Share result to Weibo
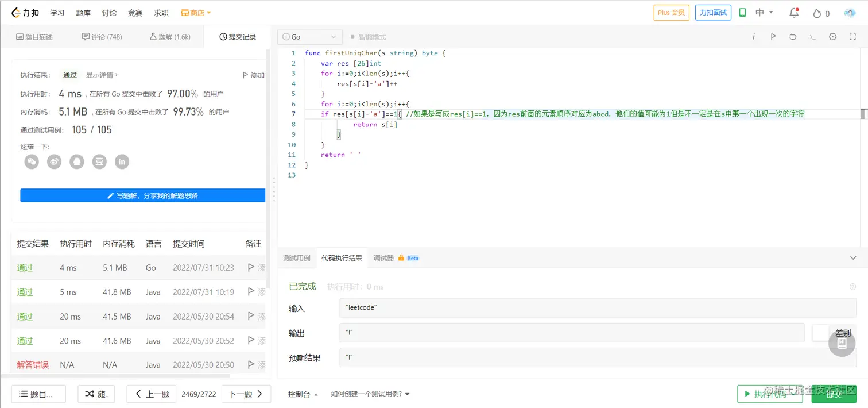This screenshot has width=868, height=408. [54, 162]
